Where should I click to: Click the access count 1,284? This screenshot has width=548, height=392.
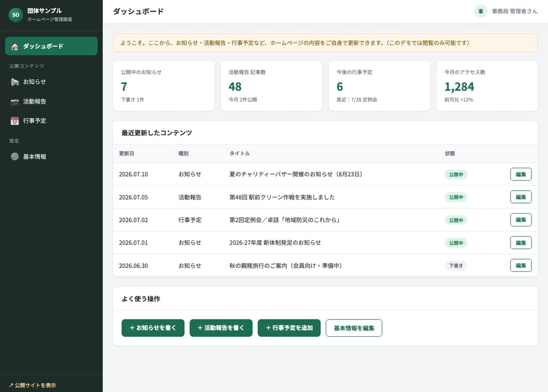click(459, 86)
